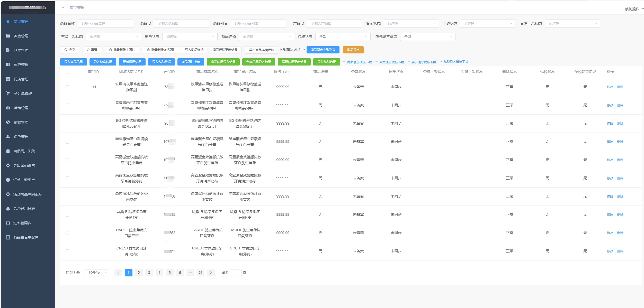Click the 汇率差同步 database icon

(8, 223)
